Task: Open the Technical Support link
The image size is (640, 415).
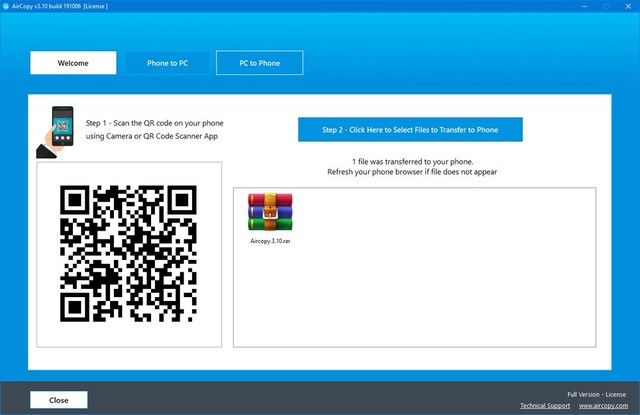Action: pyautogui.click(x=545, y=405)
